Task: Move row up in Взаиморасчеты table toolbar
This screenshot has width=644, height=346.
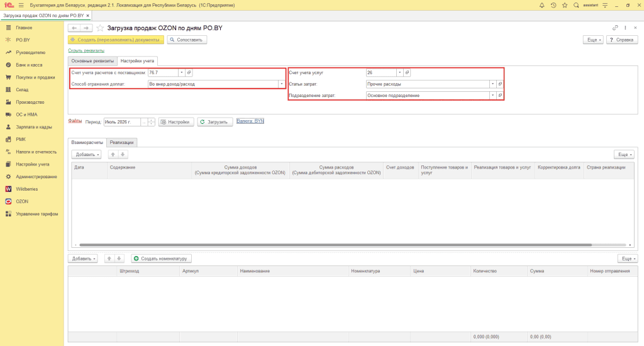Action: [x=113, y=155]
